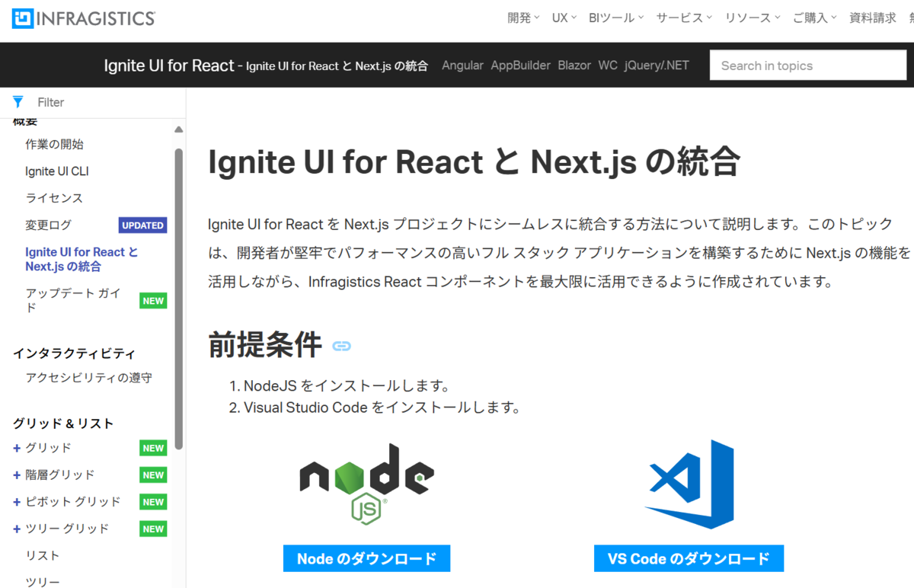Image resolution: width=914 pixels, height=588 pixels.
Task: Switch to jQuery/.NET docs
Action: coord(657,66)
